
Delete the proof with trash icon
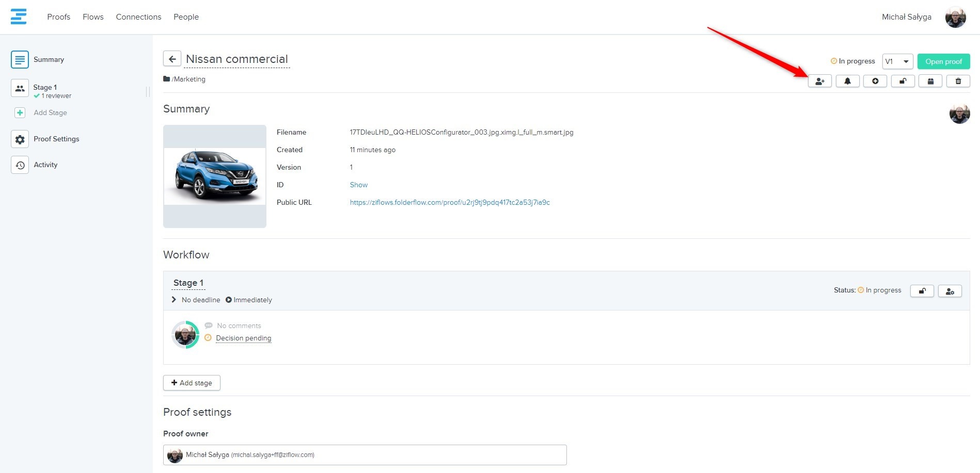958,81
